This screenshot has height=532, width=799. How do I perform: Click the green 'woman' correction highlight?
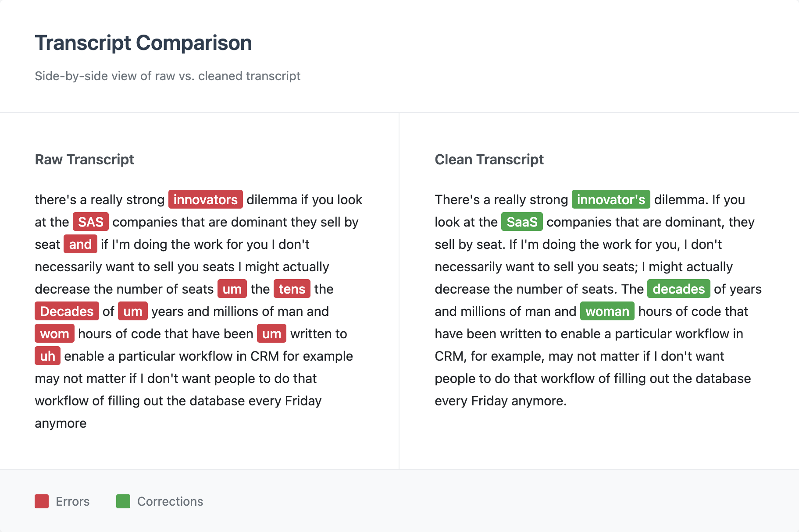coord(607,311)
